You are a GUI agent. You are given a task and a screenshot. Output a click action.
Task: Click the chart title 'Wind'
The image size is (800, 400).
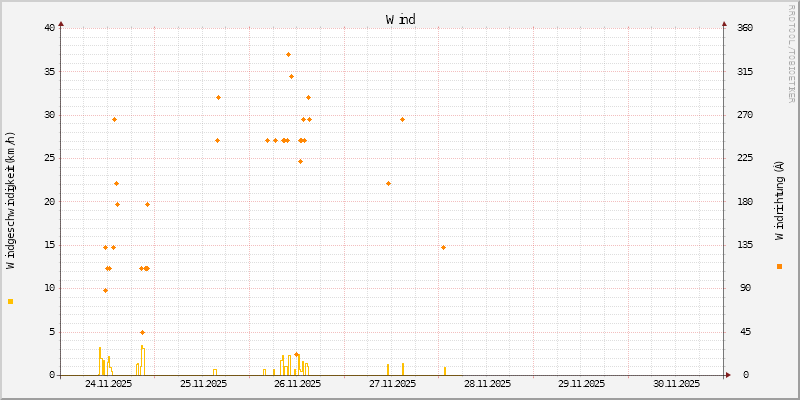tap(400, 19)
